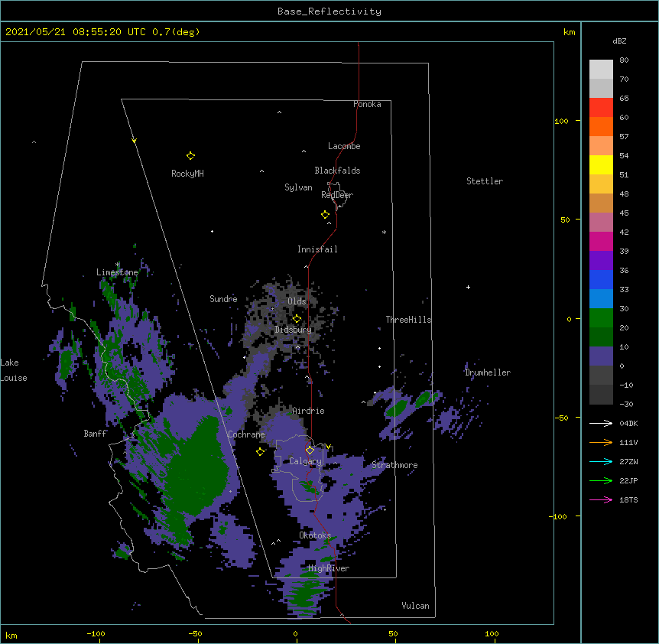Click the white 04DK arrow in legend

(601, 423)
